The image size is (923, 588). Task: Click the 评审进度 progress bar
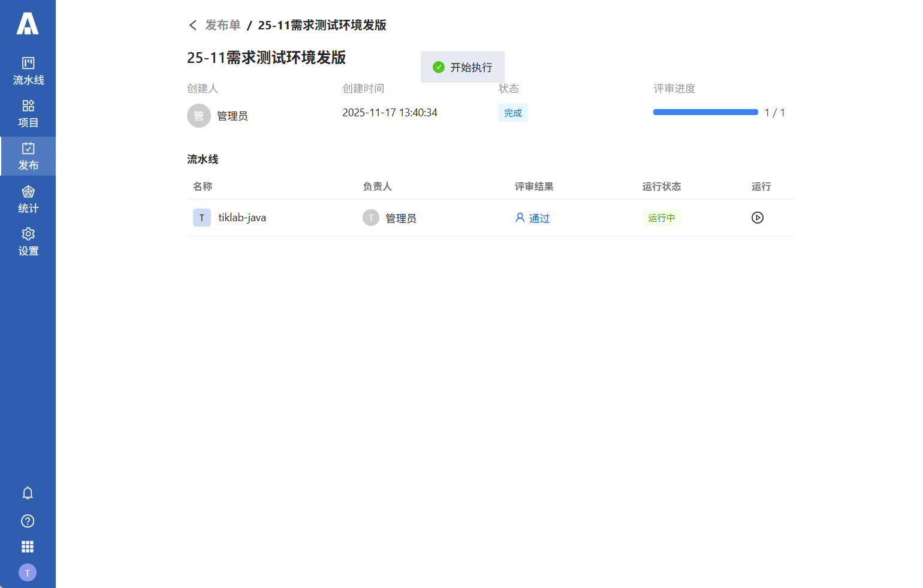705,111
